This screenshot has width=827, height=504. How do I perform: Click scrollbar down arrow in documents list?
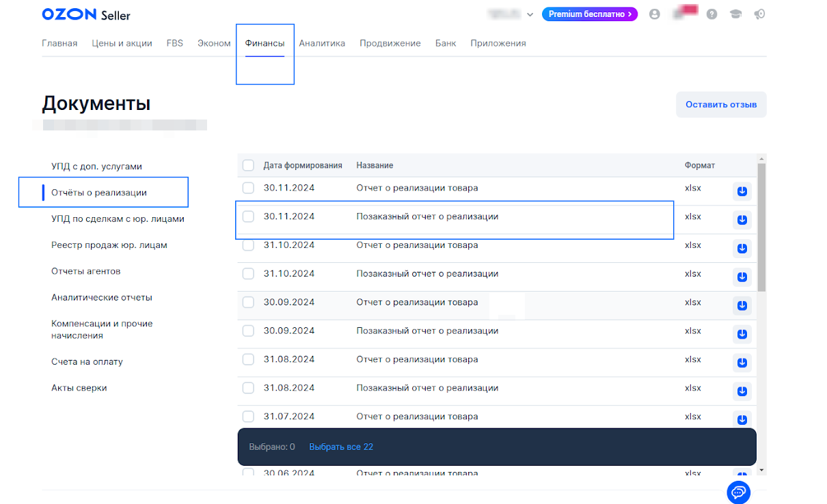click(x=761, y=471)
